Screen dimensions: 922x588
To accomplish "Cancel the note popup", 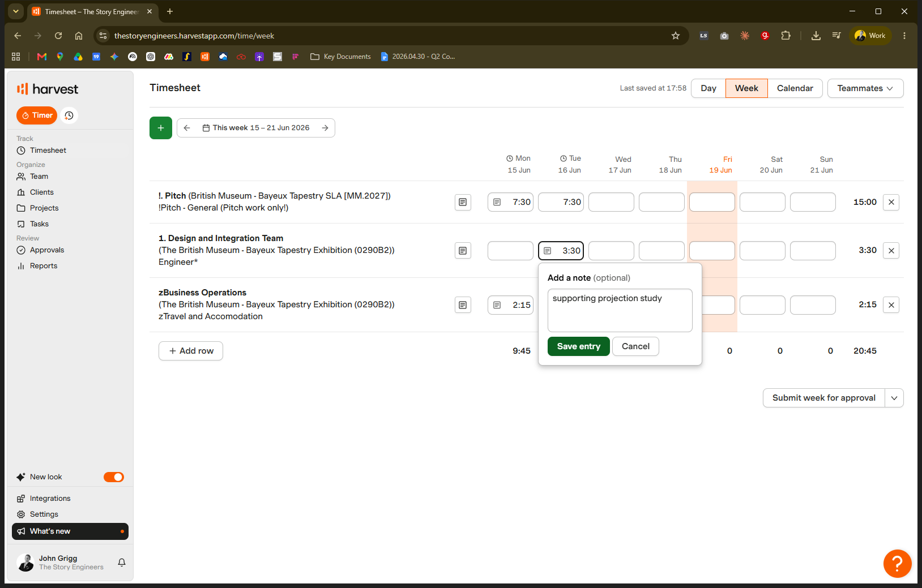I will tap(635, 346).
